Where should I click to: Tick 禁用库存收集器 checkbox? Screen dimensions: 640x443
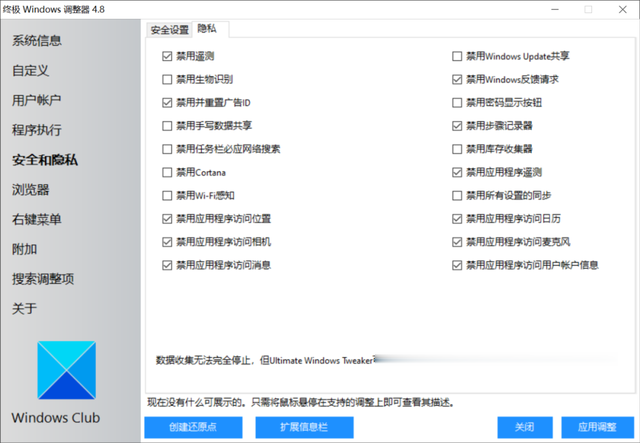[x=457, y=149]
